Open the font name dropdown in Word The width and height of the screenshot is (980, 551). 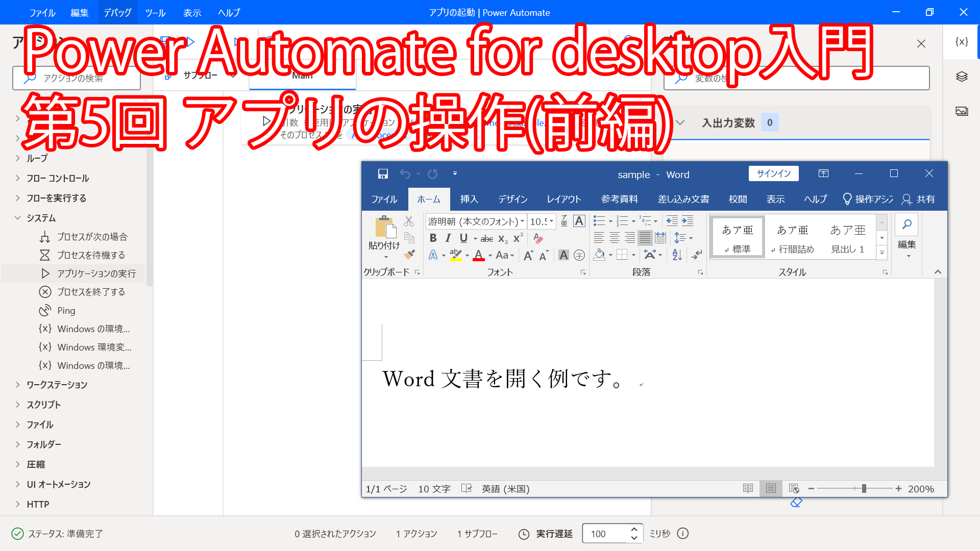[522, 221]
